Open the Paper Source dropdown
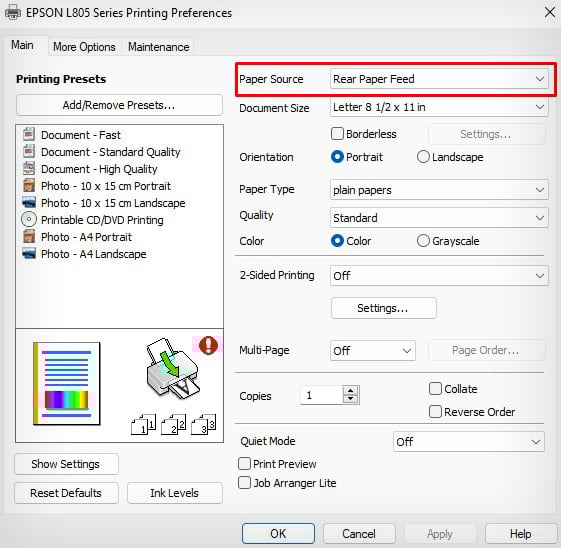Image resolution: width=561 pixels, height=548 pixels. [x=439, y=79]
